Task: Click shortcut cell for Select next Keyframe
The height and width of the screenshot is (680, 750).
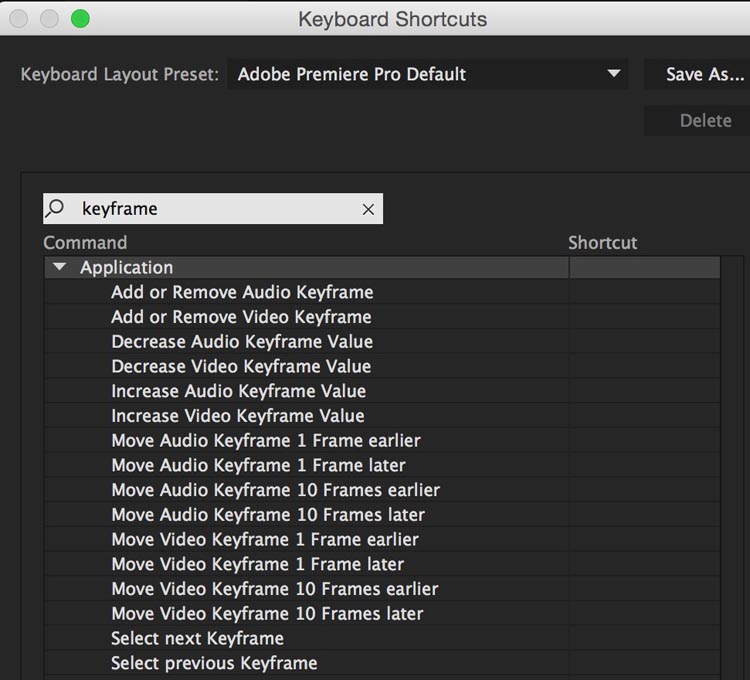Action: [x=644, y=639]
